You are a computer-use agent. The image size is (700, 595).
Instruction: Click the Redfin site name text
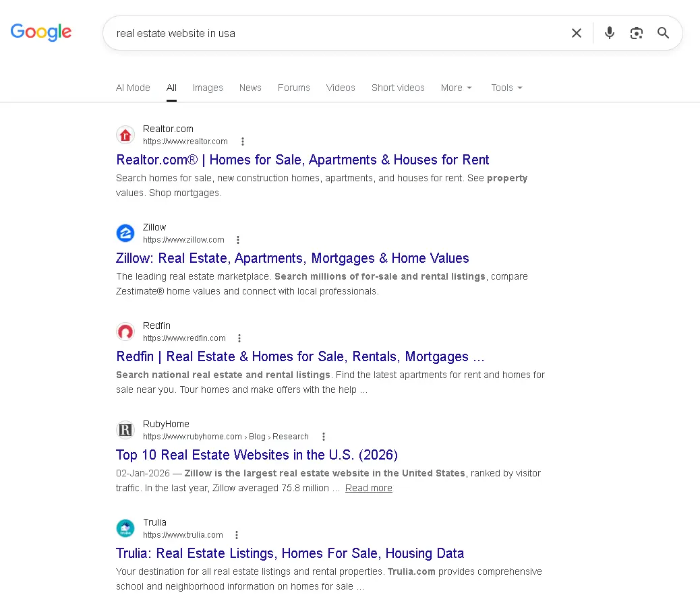(x=156, y=325)
